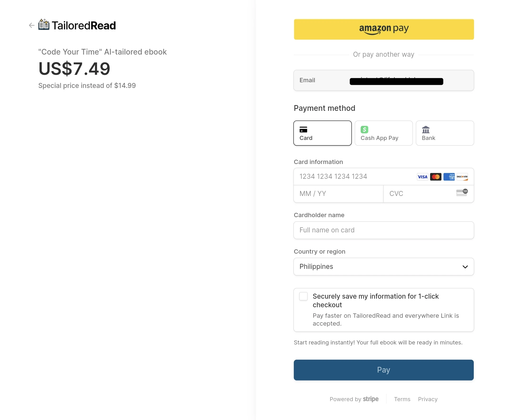Click the Cardholder name input field

click(383, 230)
